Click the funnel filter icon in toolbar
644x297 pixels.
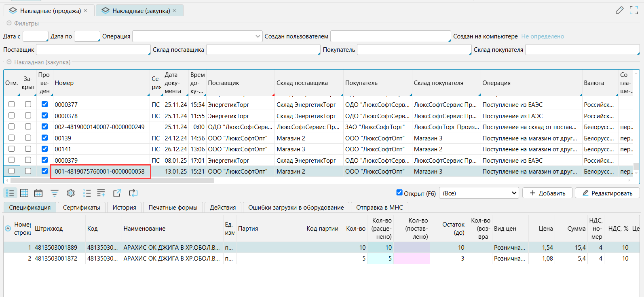(x=55, y=193)
